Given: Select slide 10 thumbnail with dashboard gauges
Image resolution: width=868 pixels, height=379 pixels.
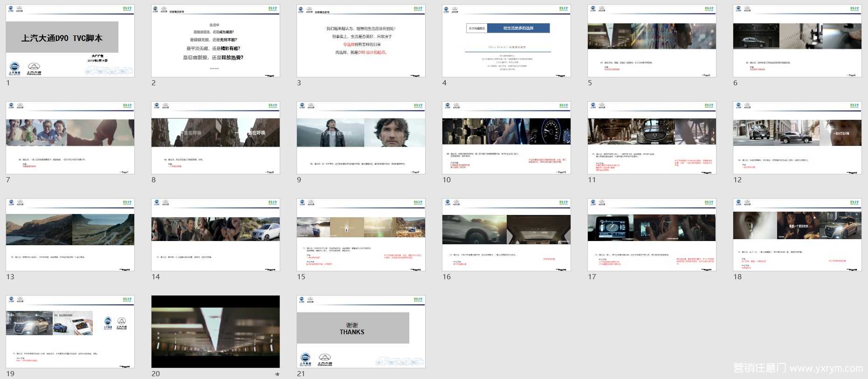Looking at the screenshot, I should tap(507, 138).
